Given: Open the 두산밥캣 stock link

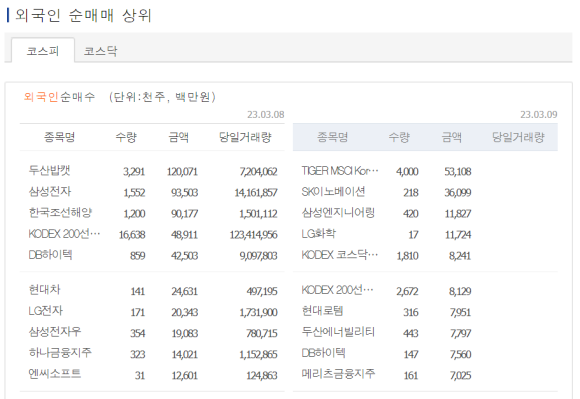Looking at the screenshot, I should [49, 170].
